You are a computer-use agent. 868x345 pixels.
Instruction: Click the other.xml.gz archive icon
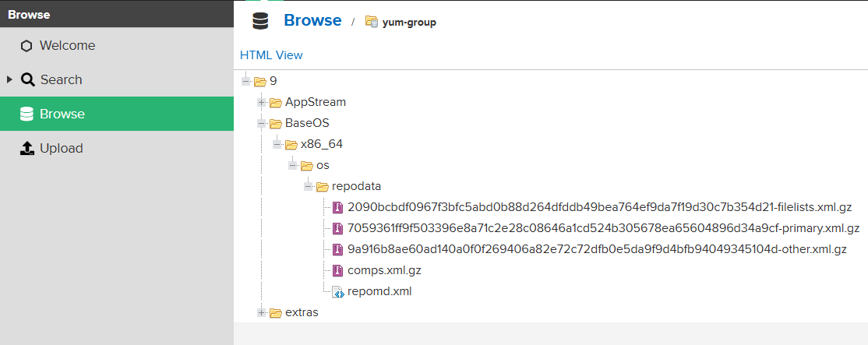pyautogui.click(x=337, y=249)
